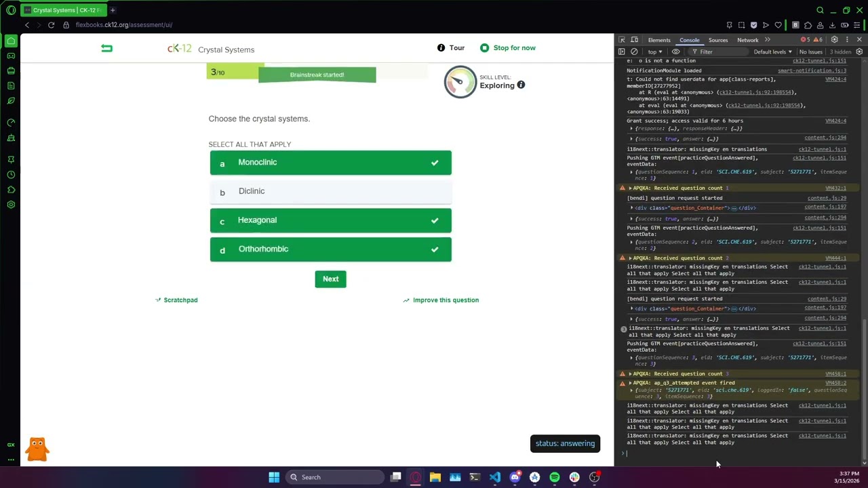Click the address bar URL
The image size is (868, 488).
point(124,25)
